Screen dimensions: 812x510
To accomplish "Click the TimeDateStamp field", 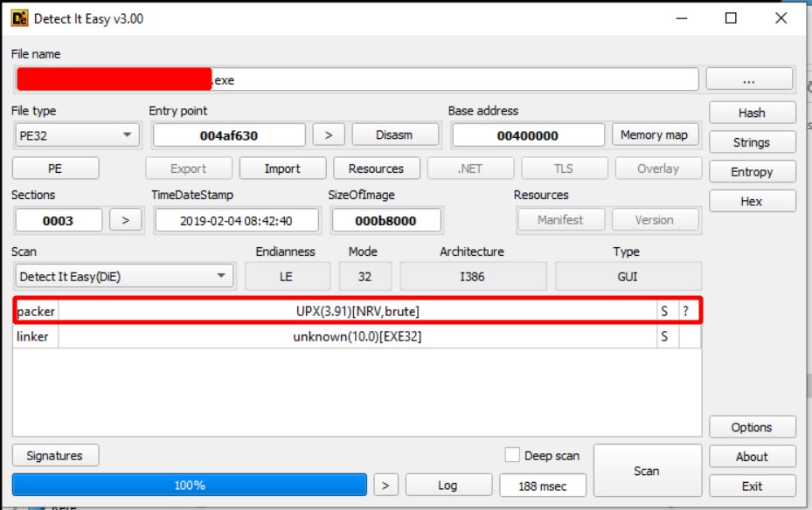I will (236, 221).
